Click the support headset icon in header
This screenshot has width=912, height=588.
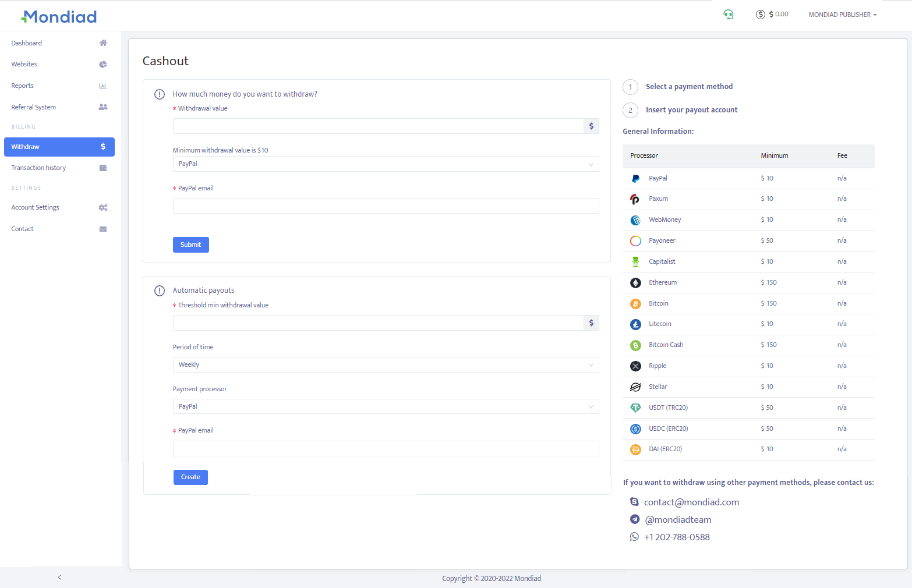(728, 15)
